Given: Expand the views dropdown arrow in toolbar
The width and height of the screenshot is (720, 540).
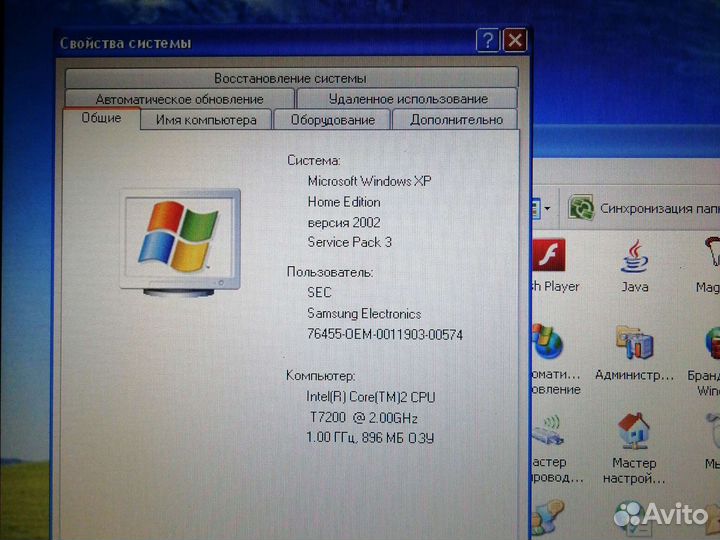Looking at the screenshot, I should pos(547,209).
